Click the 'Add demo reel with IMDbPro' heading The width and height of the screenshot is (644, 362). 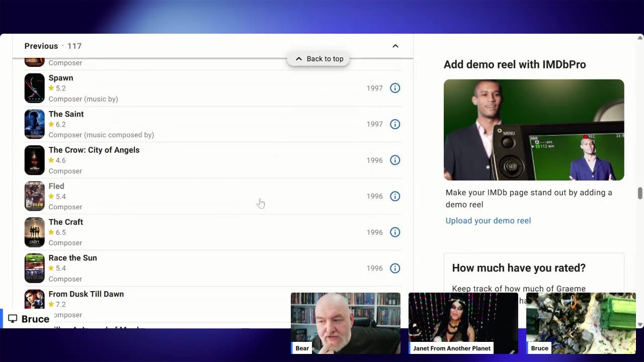click(x=515, y=64)
